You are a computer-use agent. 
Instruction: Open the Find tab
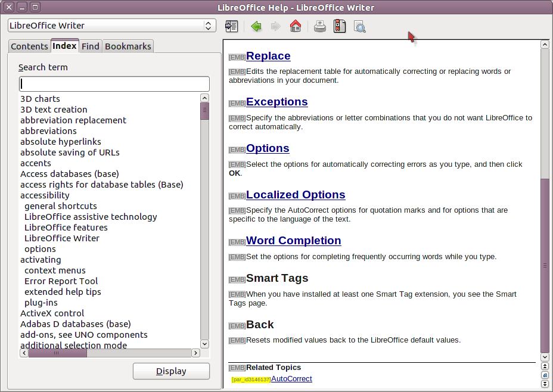(x=91, y=46)
